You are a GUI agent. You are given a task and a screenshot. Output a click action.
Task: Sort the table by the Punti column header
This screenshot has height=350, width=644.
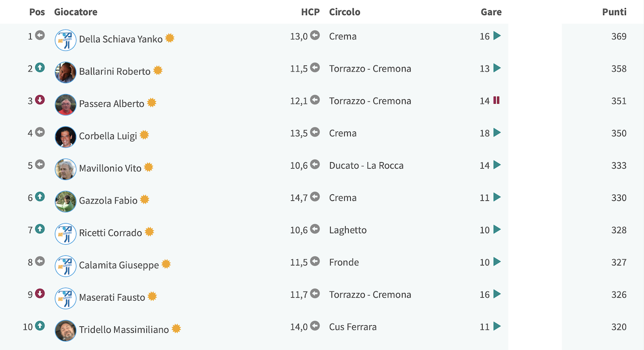[x=614, y=12]
